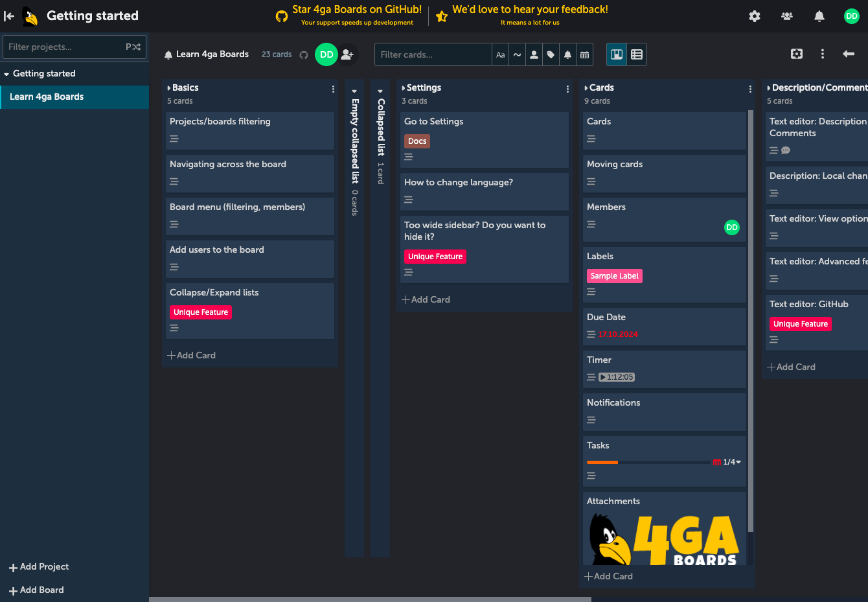Open the board three-dot menu in header
The image size is (868, 602).
point(823,54)
